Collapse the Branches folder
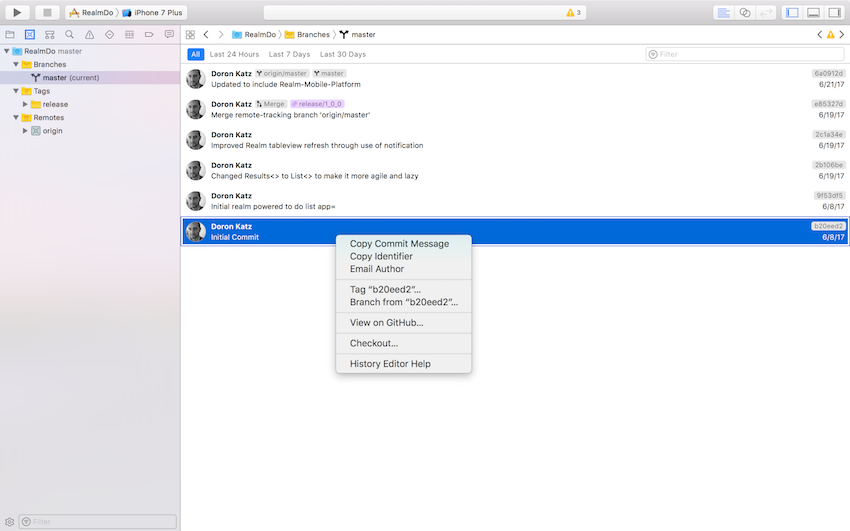 pyautogui.click(x=16, y=64)
